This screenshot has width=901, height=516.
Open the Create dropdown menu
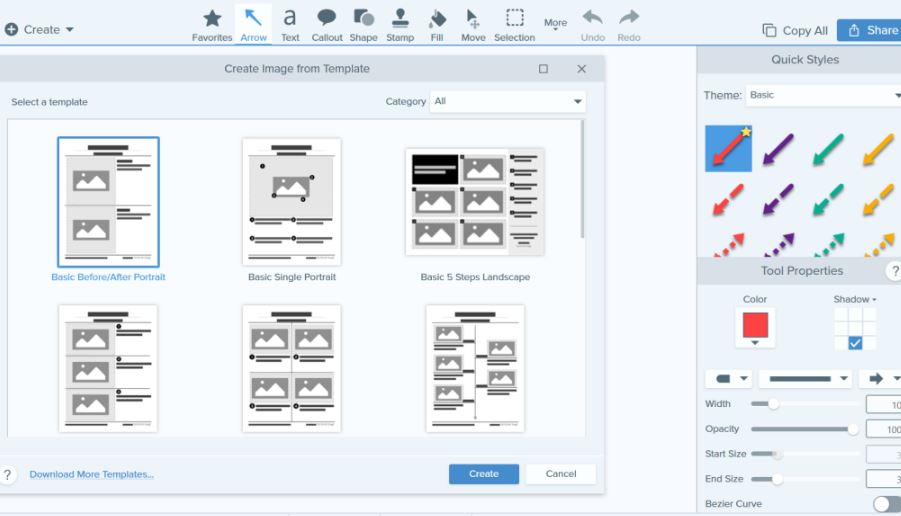[39, 29]
